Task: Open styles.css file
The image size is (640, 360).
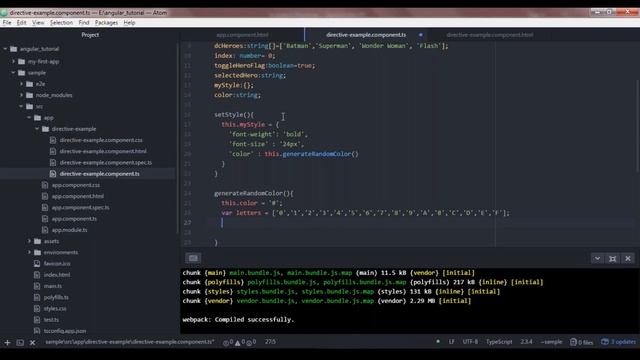Action: 55,309
